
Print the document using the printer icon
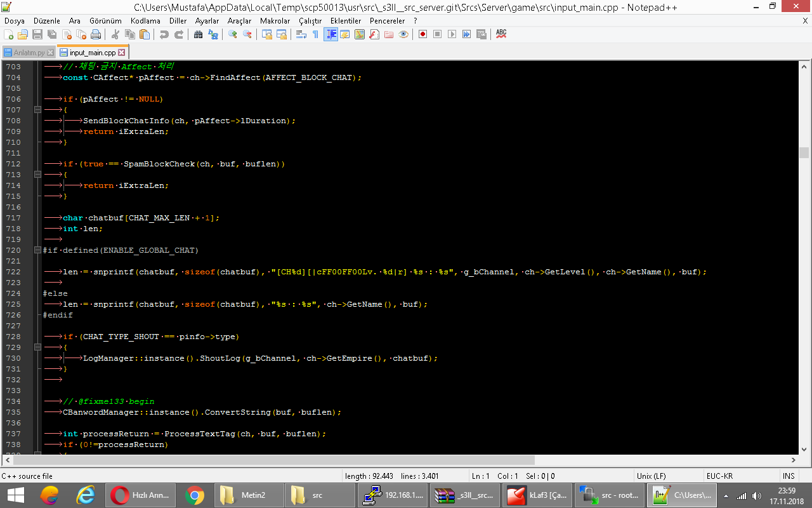tap(96, 34)
